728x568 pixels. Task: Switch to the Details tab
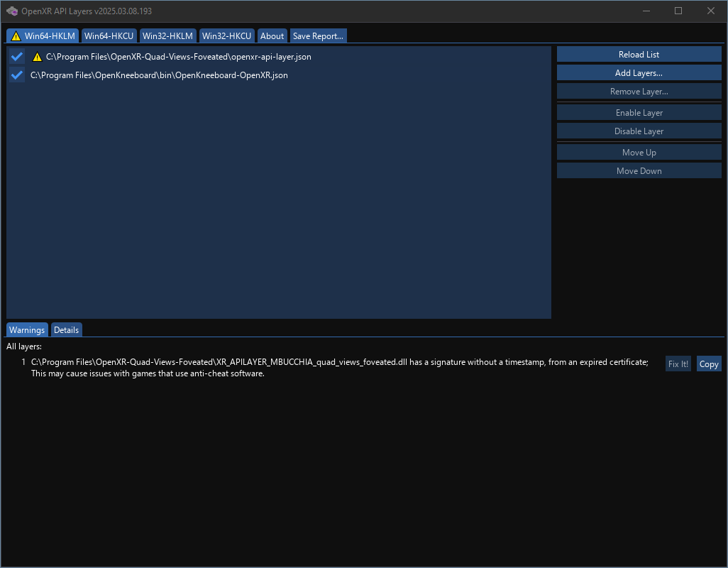click(67, 329)
